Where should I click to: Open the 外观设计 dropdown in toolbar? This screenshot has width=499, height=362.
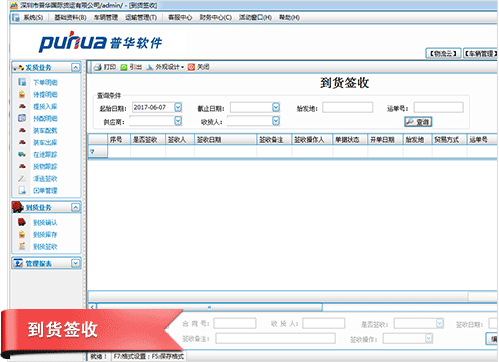click(165, 67)
